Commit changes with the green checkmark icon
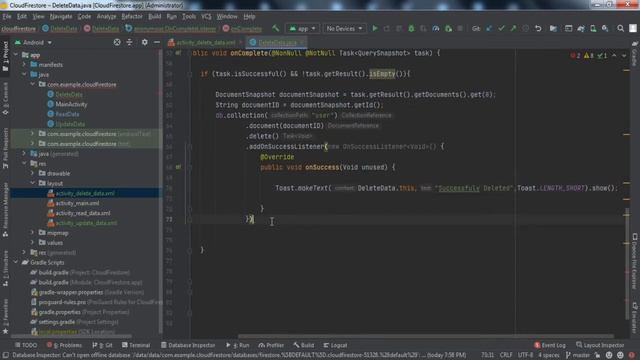The height and width of the screenshot is (360, 640). click(x=501, y=29)
